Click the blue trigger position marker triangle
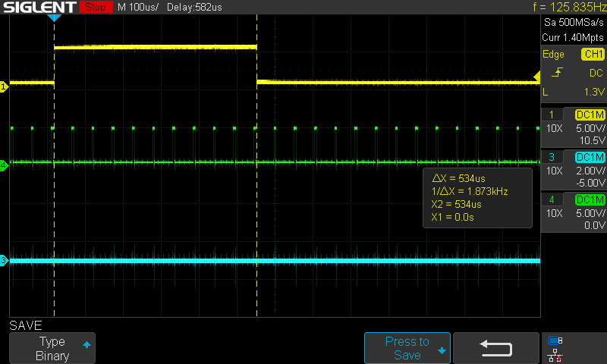The height and width of the screenshot is (364, 607). tap(54, 17)
